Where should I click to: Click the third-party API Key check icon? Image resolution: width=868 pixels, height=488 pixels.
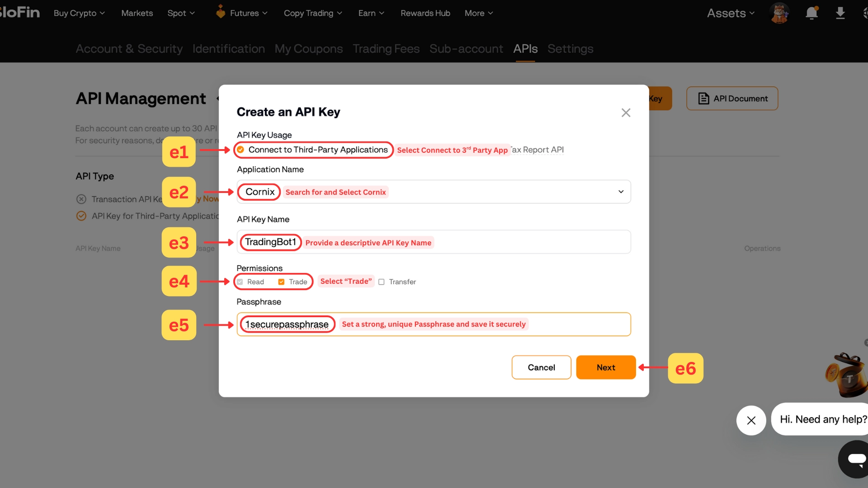(x=81, y=216)
